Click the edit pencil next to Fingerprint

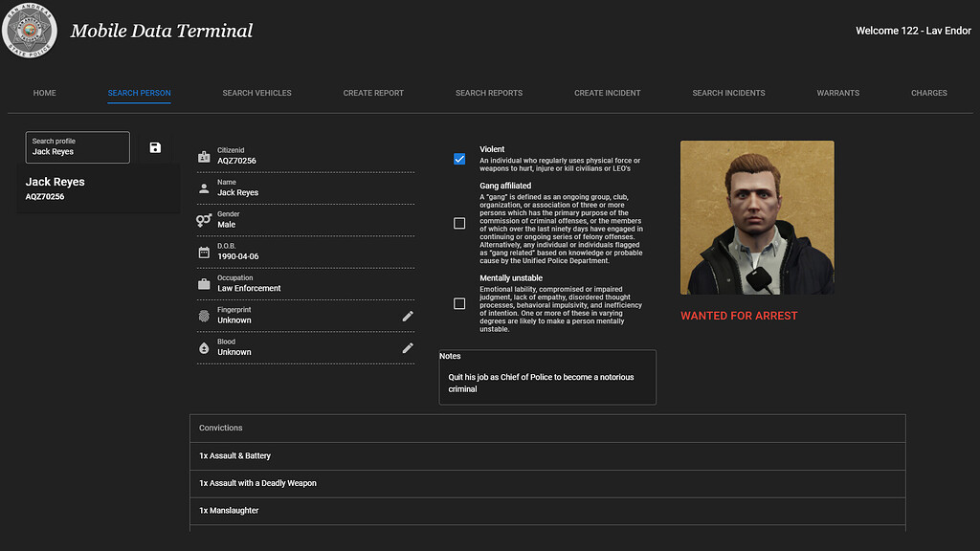click(408, 316)
